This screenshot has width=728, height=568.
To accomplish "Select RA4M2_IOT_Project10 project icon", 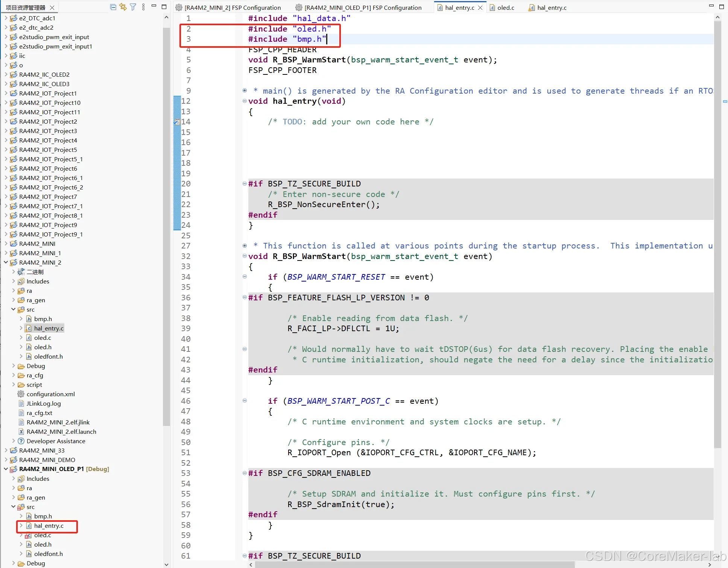I will [x=14, y=103].
